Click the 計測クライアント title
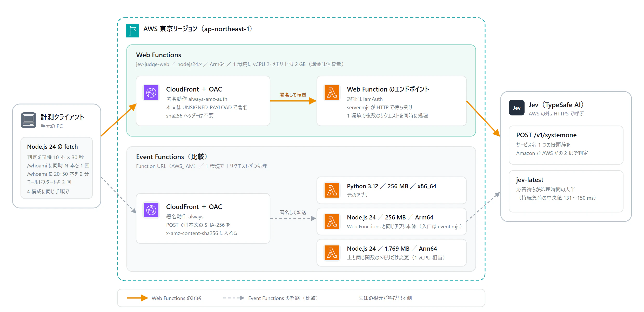644x312 pixels. click(62, 117)
